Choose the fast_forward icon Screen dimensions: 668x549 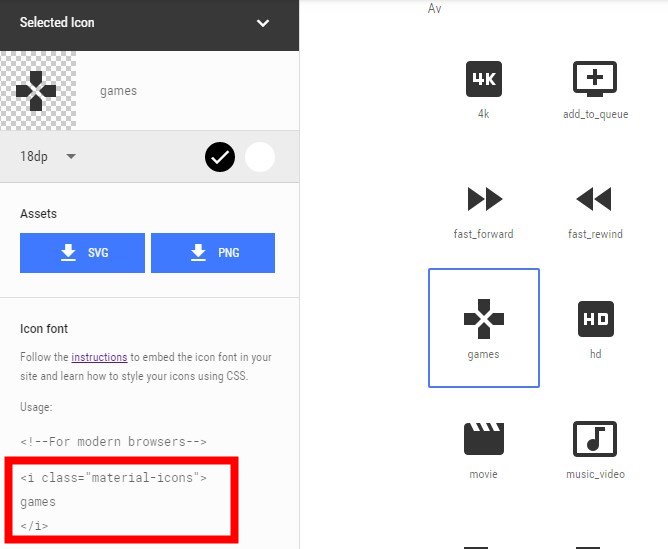(x=484, y=199)
